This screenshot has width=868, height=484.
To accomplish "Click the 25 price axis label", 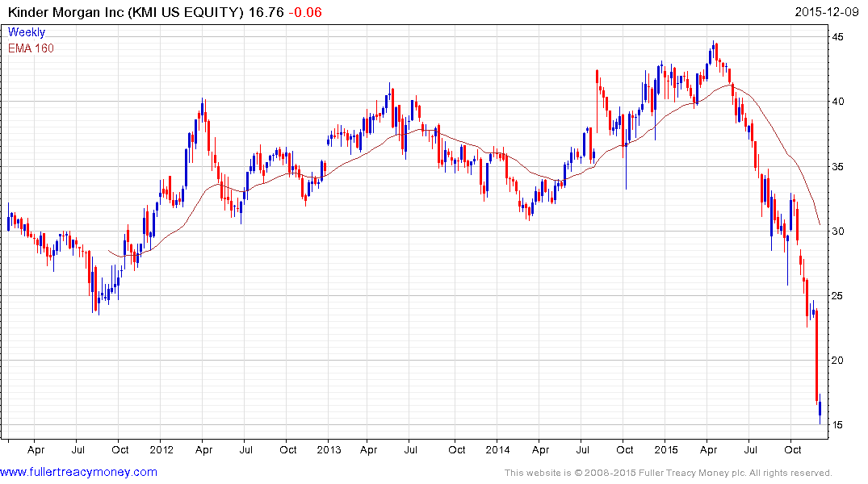I will pos(838,296).
